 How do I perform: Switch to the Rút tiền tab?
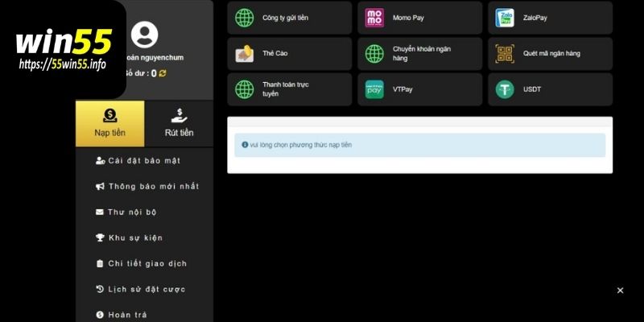pos(179,124)
